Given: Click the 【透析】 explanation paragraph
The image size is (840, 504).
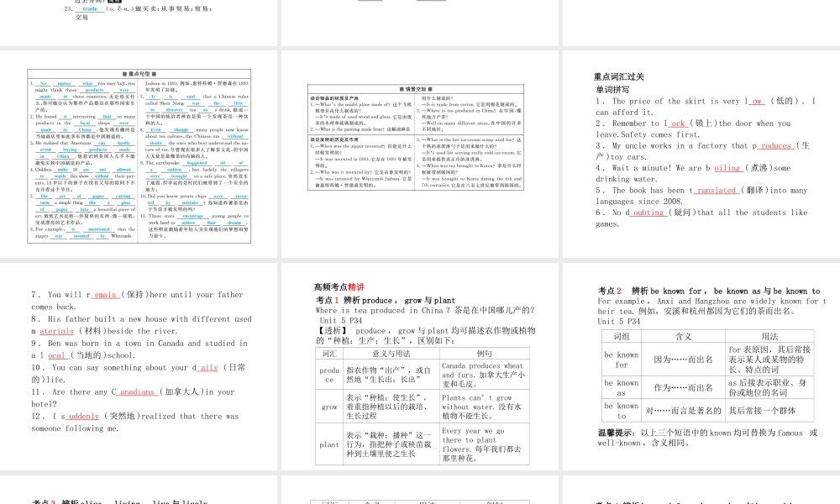Looking at the screenshot, I should point(425,336).
